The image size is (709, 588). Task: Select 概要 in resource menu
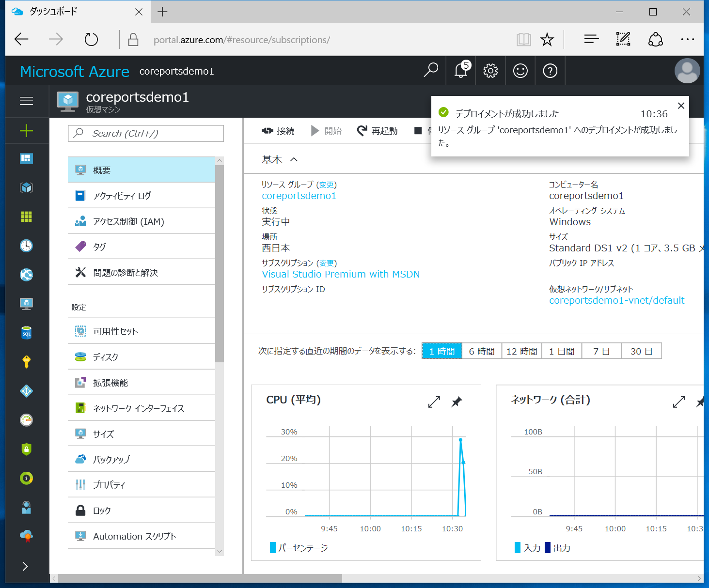[x=142, y=170]
